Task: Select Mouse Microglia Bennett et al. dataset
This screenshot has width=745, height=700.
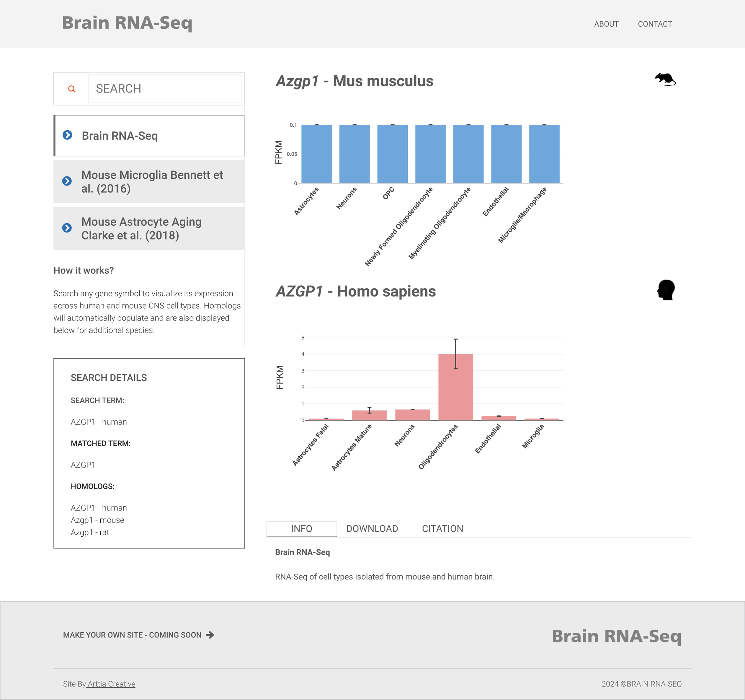Action: (x=152, y=182)
